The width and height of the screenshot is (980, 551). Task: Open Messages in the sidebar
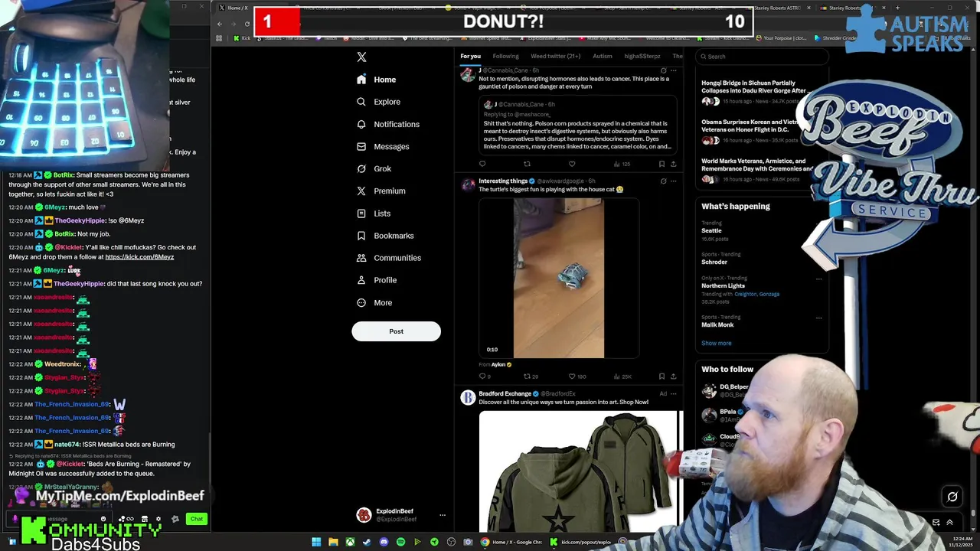(383, 146)
